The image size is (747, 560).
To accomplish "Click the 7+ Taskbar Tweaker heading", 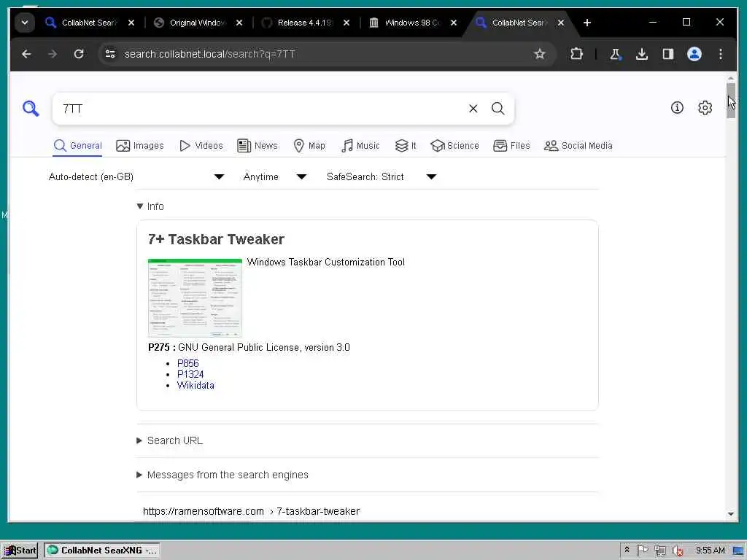I will click(x=216, y=239).
